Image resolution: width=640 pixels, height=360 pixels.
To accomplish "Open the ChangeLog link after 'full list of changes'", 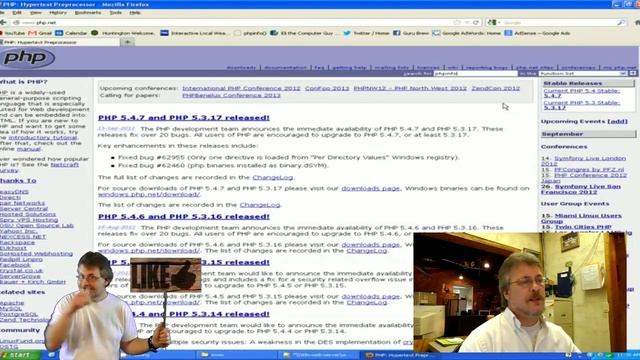I will 272,178.
